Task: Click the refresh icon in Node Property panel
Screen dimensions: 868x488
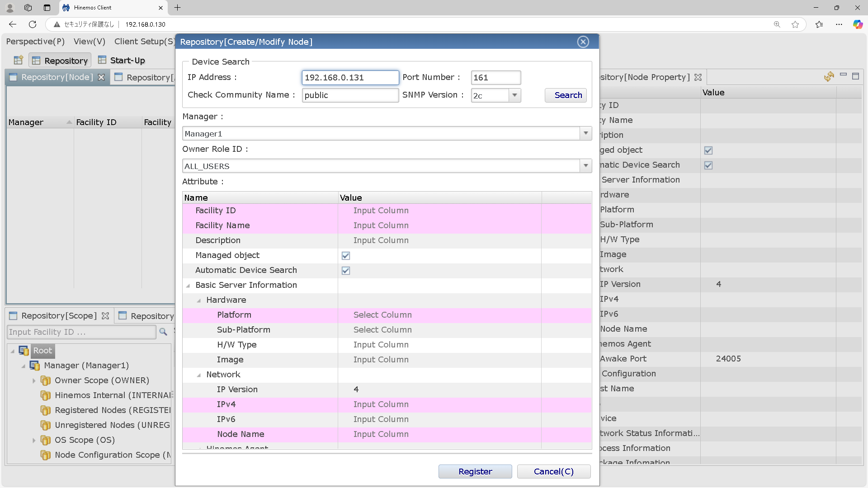Action: (829, 77)
